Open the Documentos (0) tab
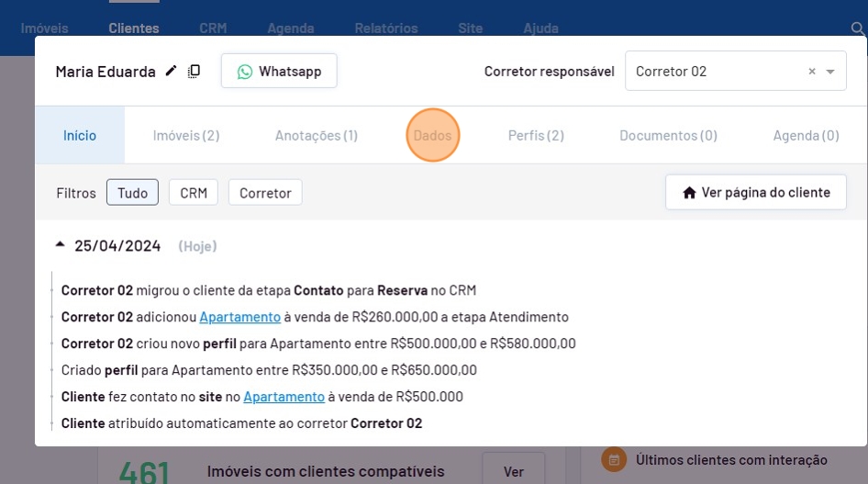 point(668,136)
